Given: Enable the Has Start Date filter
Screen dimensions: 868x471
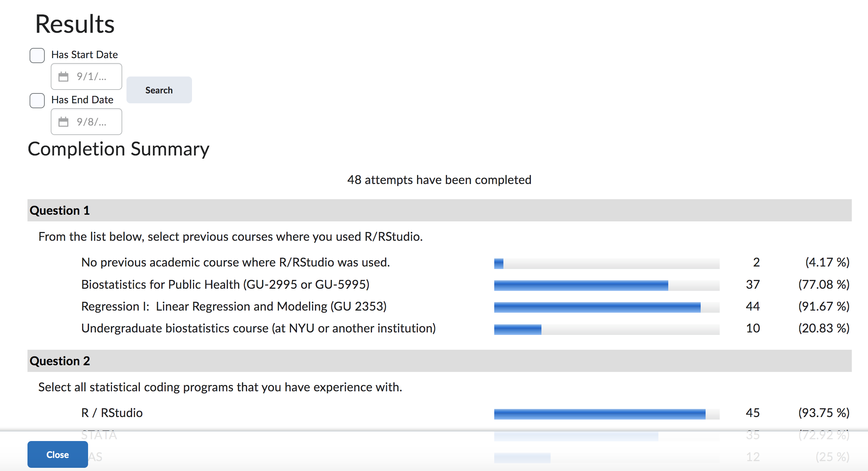Looking at the screenshot, I should 37,55.
